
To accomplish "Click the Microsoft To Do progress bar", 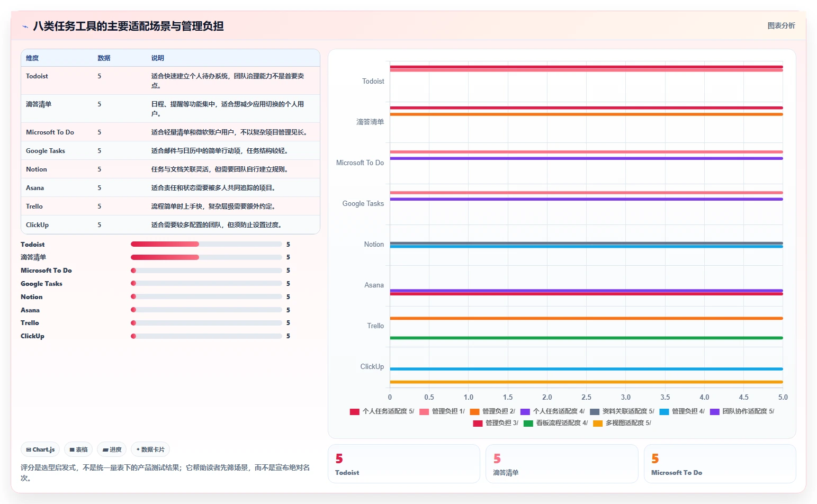I will pyautogui.click(x=207, y=271).
